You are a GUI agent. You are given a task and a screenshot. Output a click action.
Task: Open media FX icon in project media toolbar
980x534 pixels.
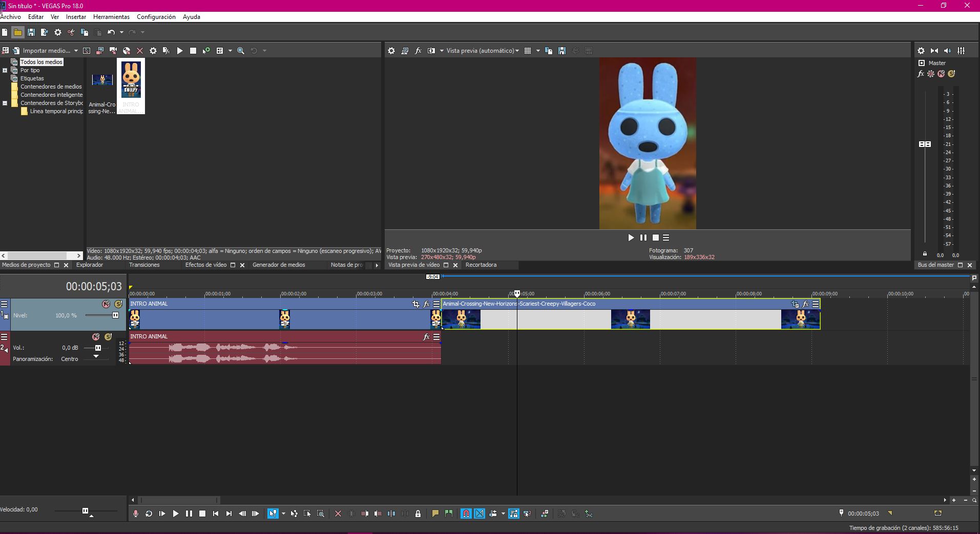pos(166,51)
